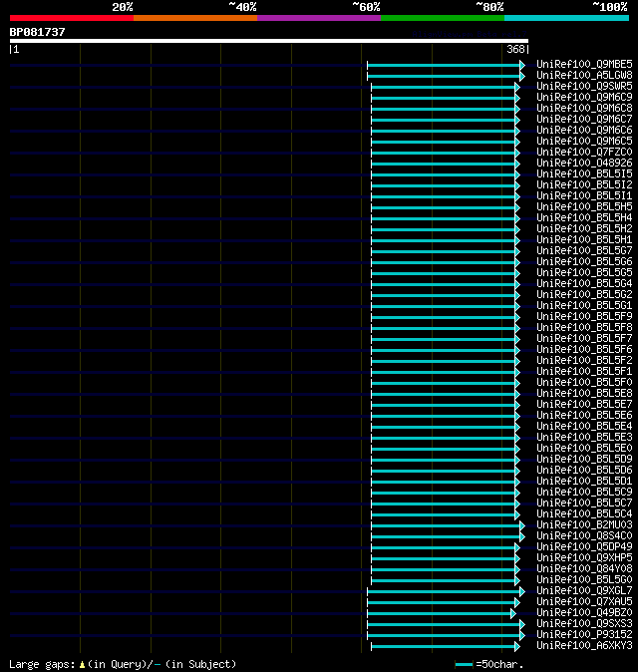Open the UniRef100_B5L5G5 entry
This screenshot has height=672, width=638.
pos(584,272)
